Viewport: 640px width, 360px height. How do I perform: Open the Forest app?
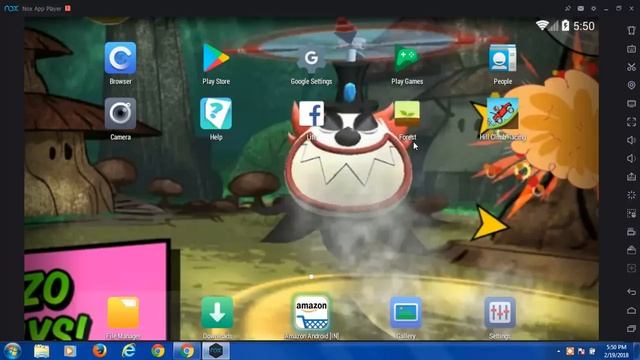(x=407, y=113)
